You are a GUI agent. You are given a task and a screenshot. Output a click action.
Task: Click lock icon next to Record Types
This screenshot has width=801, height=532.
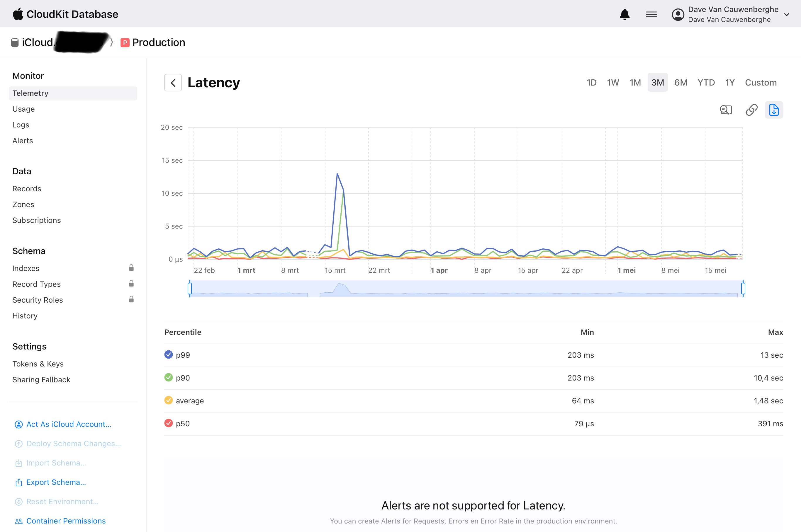[131, 283]
